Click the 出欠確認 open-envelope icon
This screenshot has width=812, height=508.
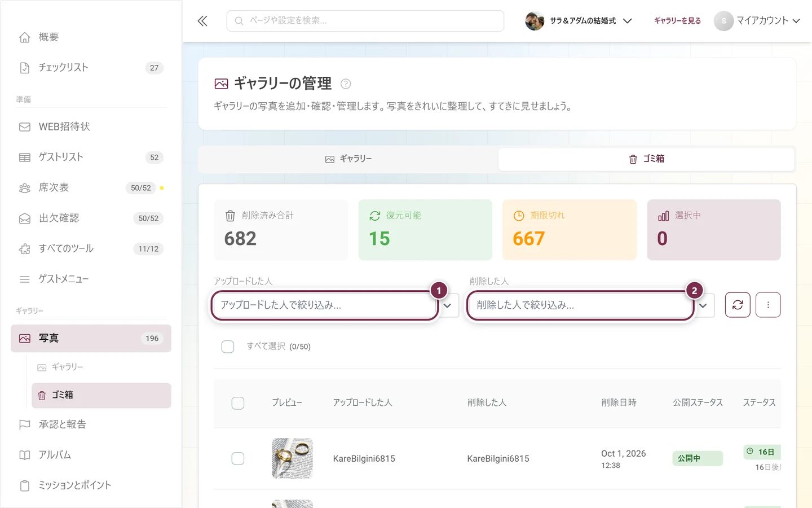pos(25,218)
